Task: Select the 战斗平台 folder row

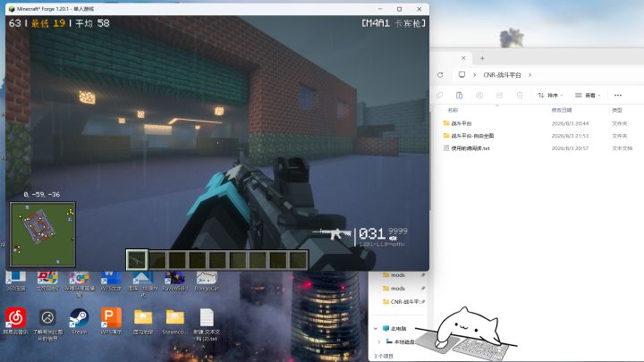Action: pos(538,123)
